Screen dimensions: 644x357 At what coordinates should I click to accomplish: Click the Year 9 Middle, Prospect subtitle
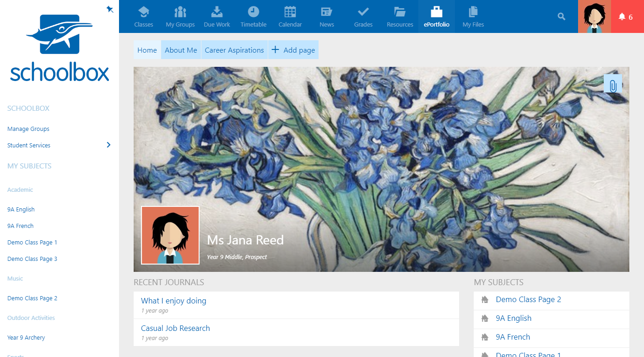tap(237, 257)
